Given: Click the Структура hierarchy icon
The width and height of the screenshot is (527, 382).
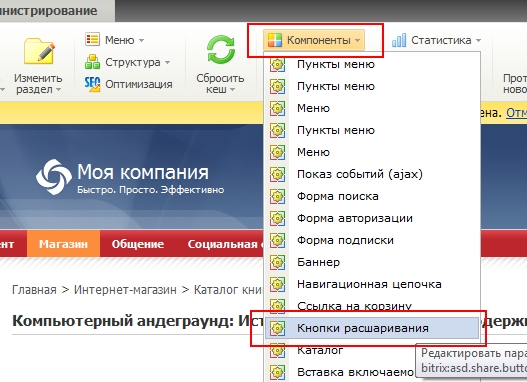Looking at the screenshot, I should tap(92, 62).
